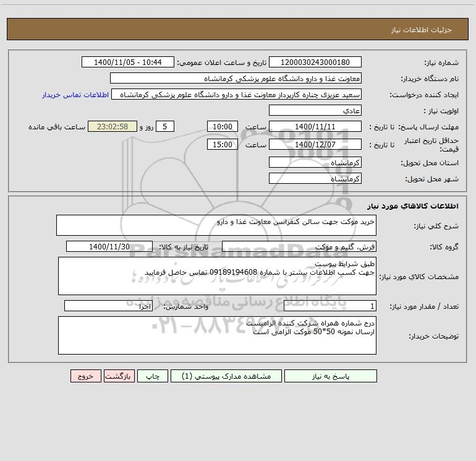476x461 pixels.
Task: Click the header جزئیات اطلاعات نیاز
Action: 422,30
